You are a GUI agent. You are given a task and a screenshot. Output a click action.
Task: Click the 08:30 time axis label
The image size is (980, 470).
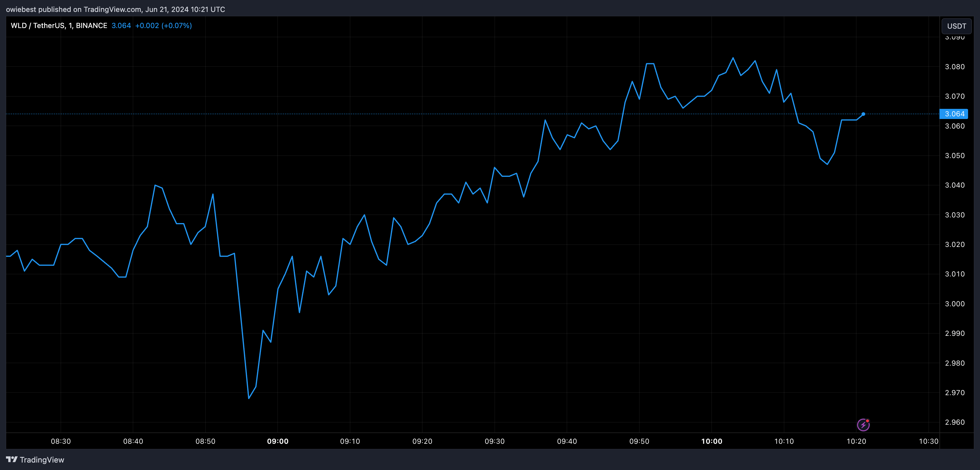(x=61, y=441)
